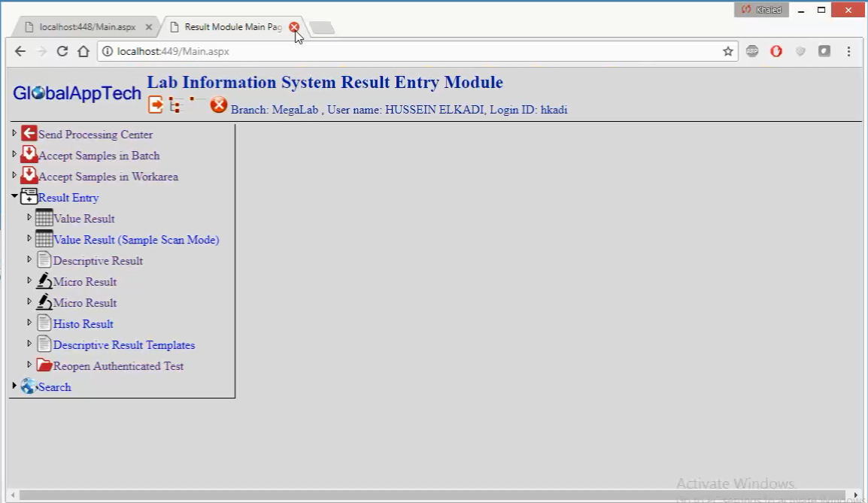
Task: Bookmark page with the star icon
Action: point(727,51)
